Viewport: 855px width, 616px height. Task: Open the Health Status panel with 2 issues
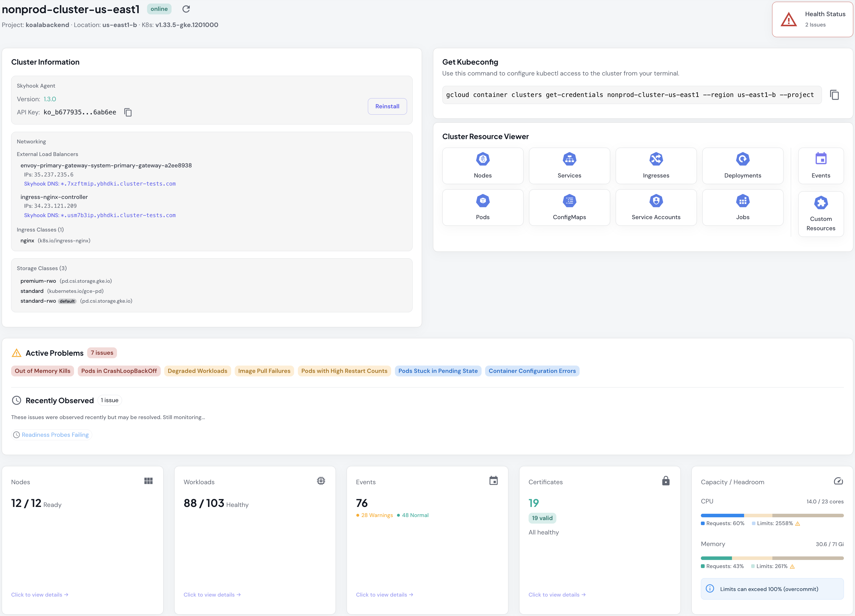click(812, 19)
